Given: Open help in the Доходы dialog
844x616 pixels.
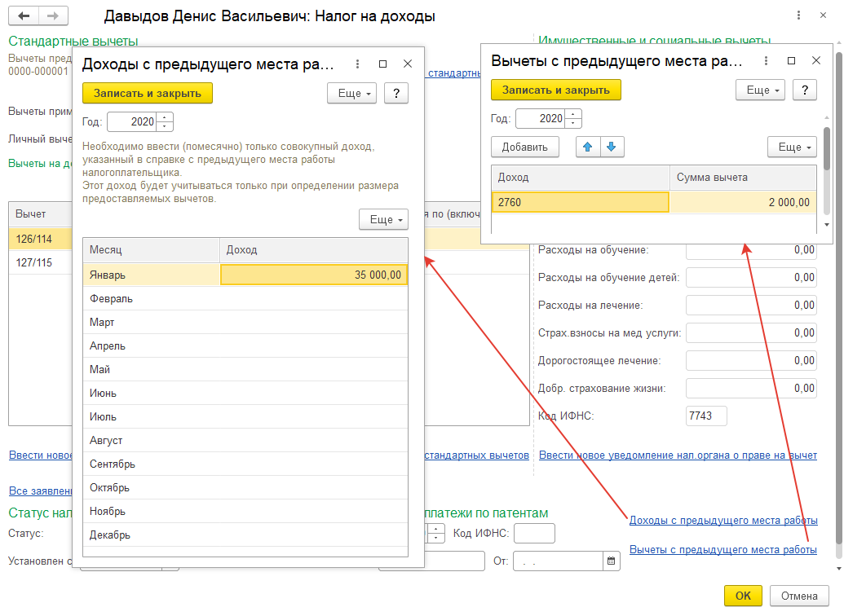Looking at the screenshot, I should click(x=395, y=94).
